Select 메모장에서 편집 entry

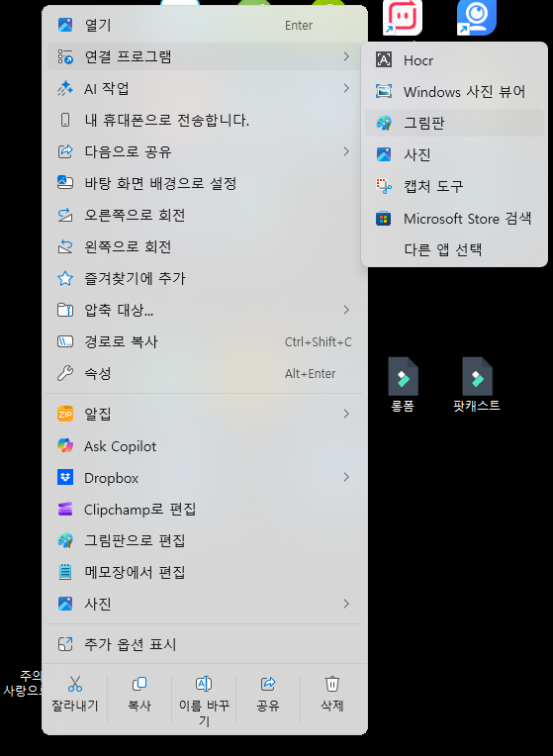[205, 572]
